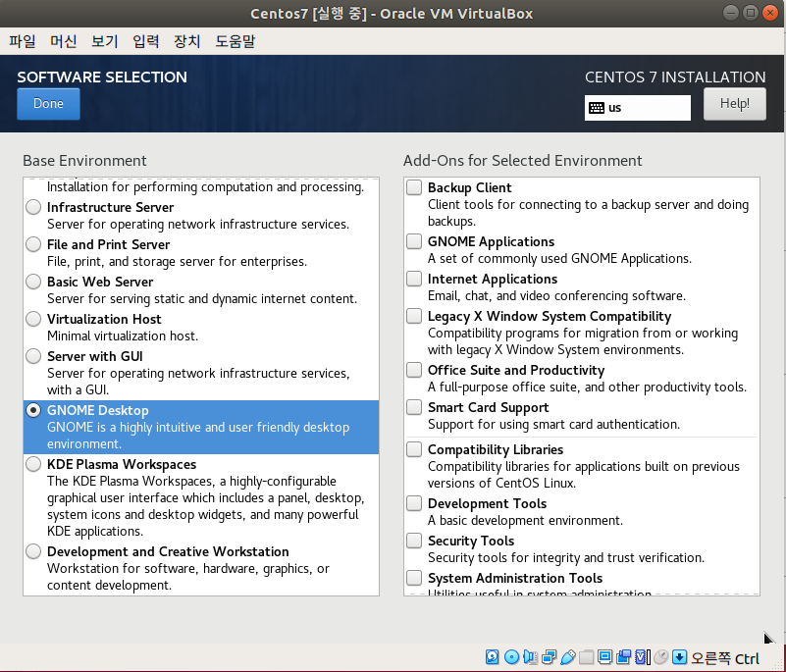Tick Internet Applications checkbox
Image resolution: width=786 pixels, height=672 pixels.
[x=414, y=279]
